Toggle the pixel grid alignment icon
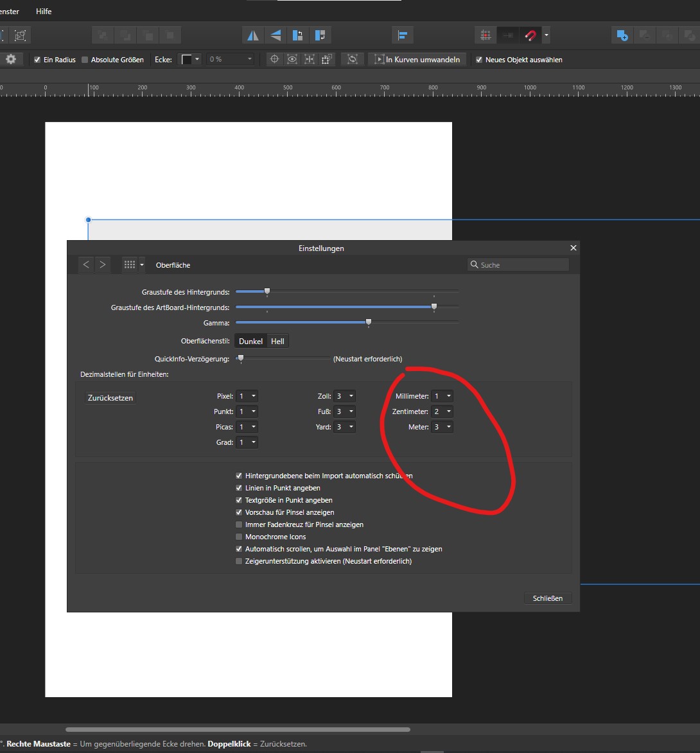 click(x=486, y=35)
